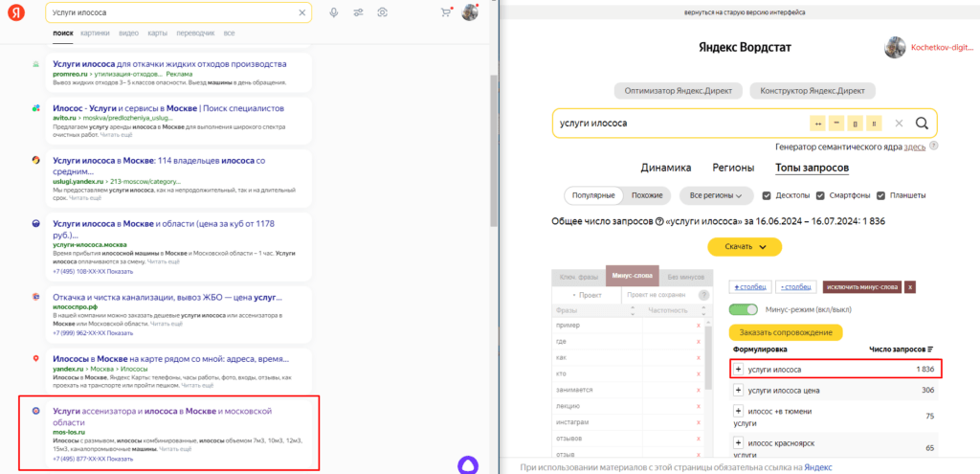Click help icon next to генератор link
This screenshot has height=474, width=980.
[933, 146]
